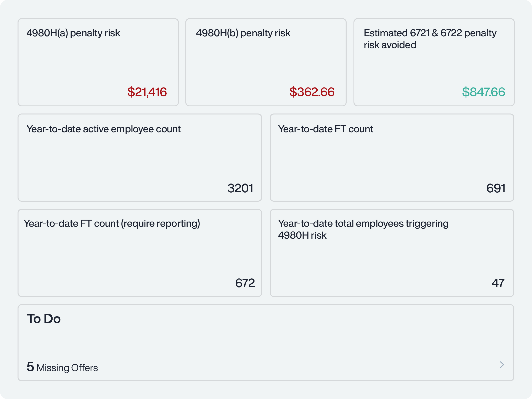Open the Missing Offers chevron arrow
Viewport: 532px width, 399px height.
click(502, 365)
